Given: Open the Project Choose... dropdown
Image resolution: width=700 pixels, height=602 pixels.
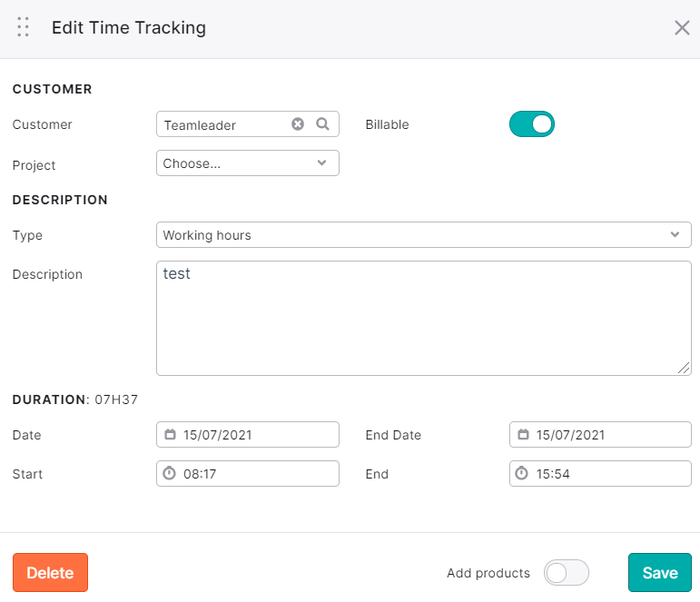Looking at the screenshot, I should pos(248,163).
